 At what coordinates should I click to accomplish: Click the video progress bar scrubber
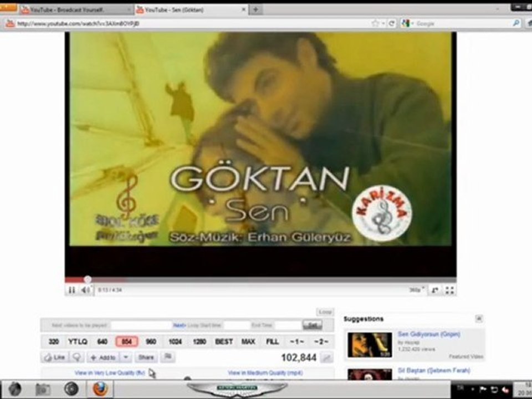point(88,279)
